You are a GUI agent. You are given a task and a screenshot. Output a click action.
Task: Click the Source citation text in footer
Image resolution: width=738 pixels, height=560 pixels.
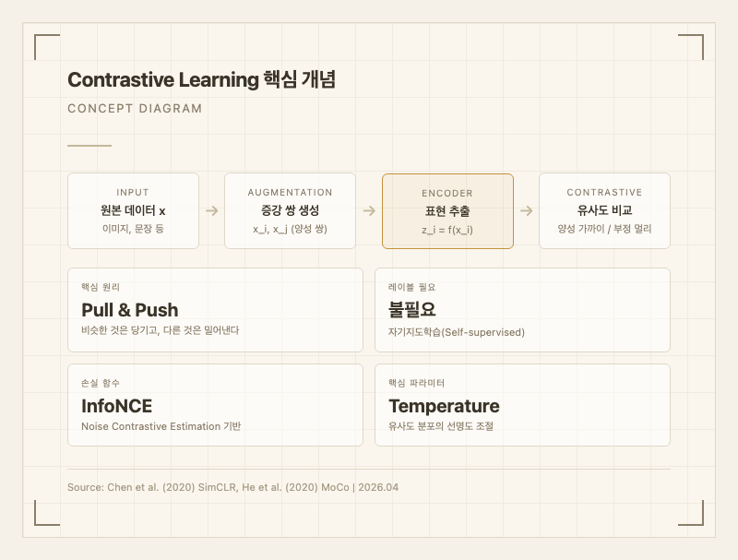point(232,487)
